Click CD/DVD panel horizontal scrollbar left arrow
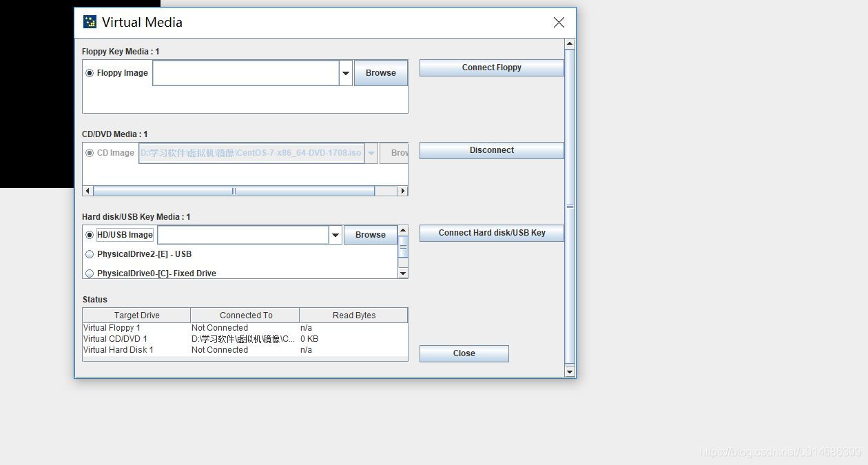 click(87, 191)
